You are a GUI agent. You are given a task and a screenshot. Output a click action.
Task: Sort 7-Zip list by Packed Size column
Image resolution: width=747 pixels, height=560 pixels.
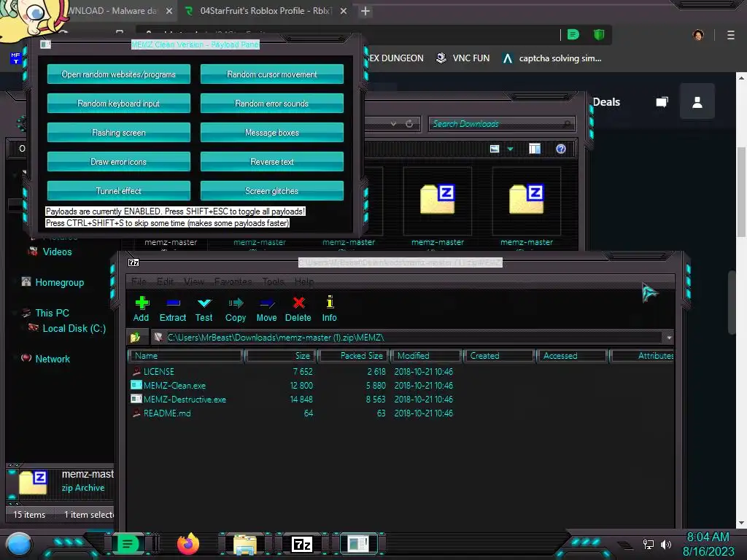(354, 356)
